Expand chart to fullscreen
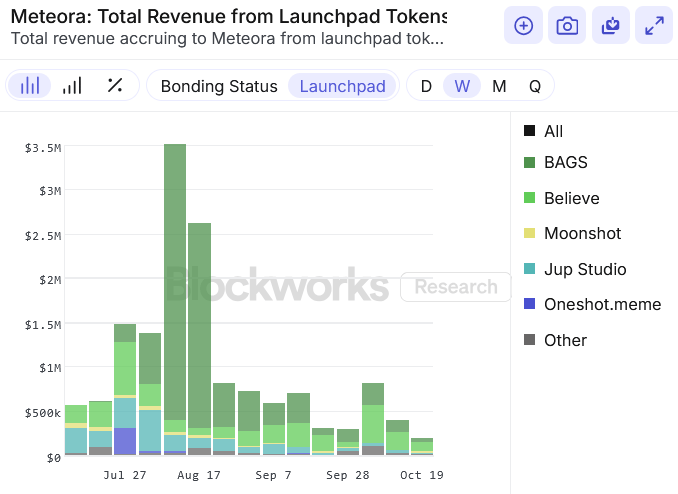Image resolution: width=678 pixels, height=494 pixels. (654, 26)
